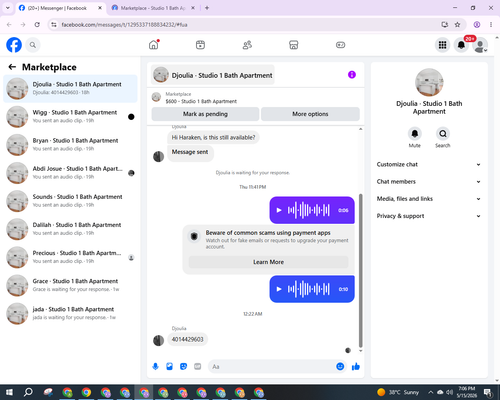Click the voice clip microphone icon
The width and height of the screenshot is (500, 400).
155,367
